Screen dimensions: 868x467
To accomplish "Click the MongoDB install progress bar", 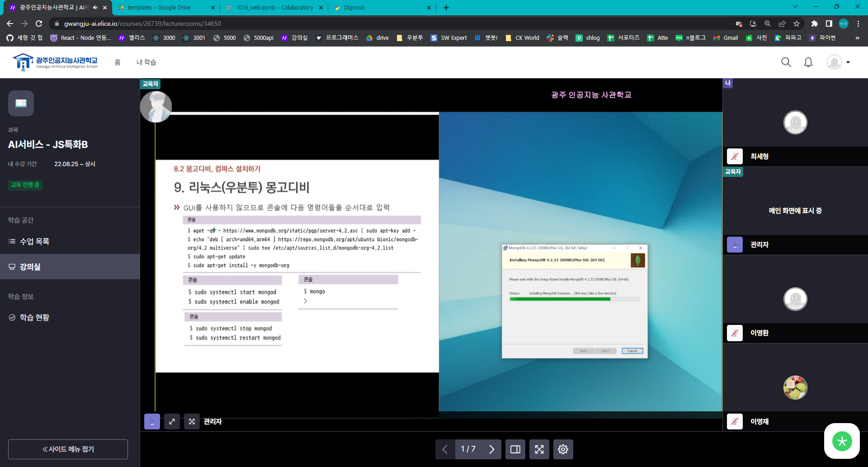I will point(574,299).
